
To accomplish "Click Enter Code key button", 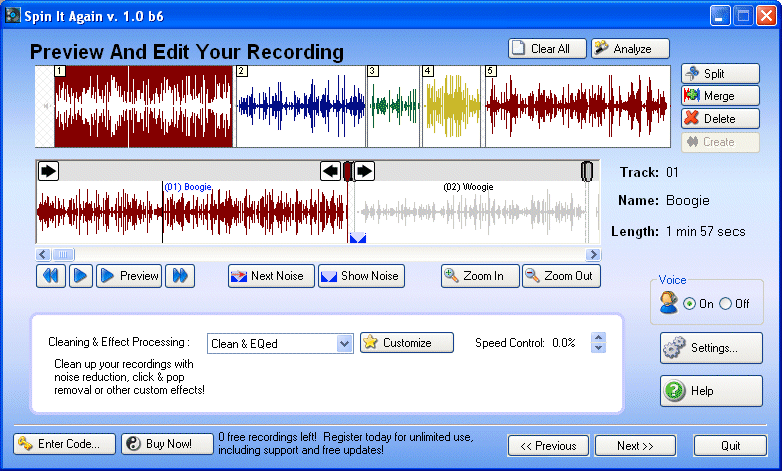I will pyautogui.click(x=65, y=444).
